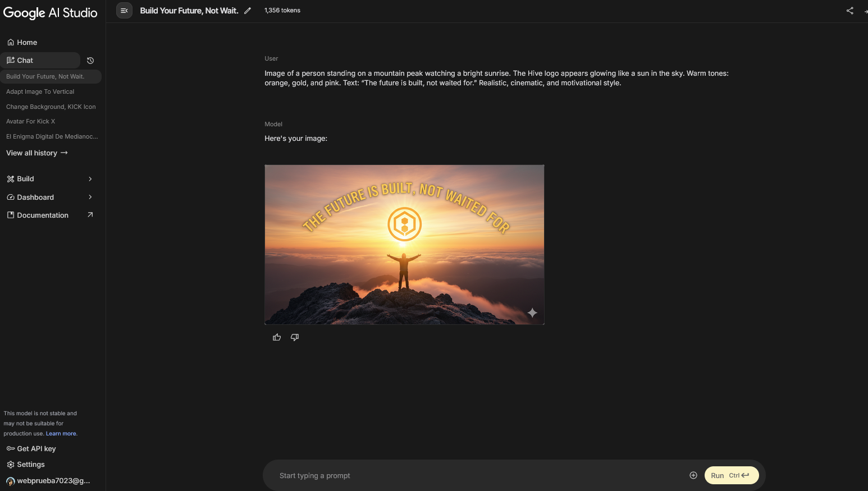Open the account avatar for webprueba7023
The image size is (868, 491).
(x=10, y=481)
